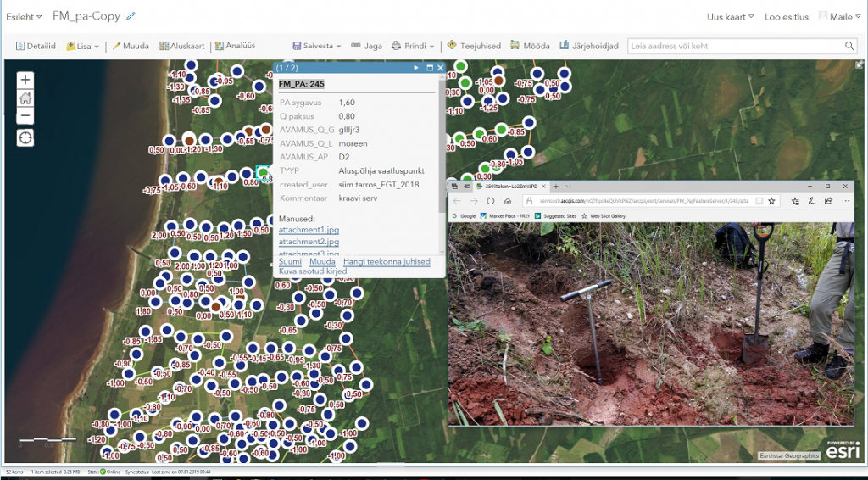This screenshot has width=868, height=480.
Task: Zoom in on the map
Action: 25,81
